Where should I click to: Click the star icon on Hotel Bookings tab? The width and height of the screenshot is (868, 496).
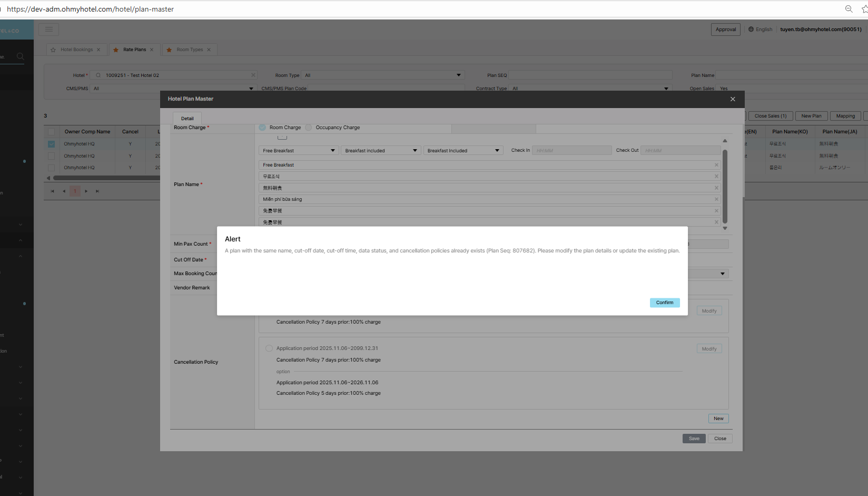click(x=53, y=50)
